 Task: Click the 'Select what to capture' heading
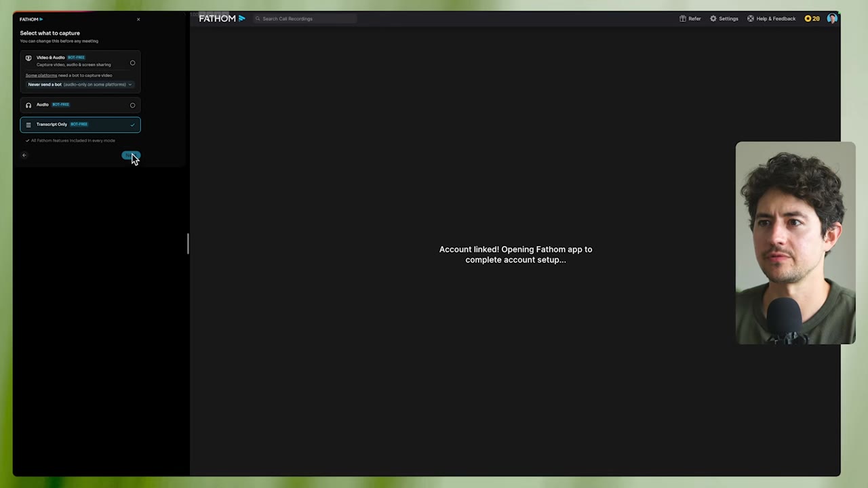coord(50,33)
